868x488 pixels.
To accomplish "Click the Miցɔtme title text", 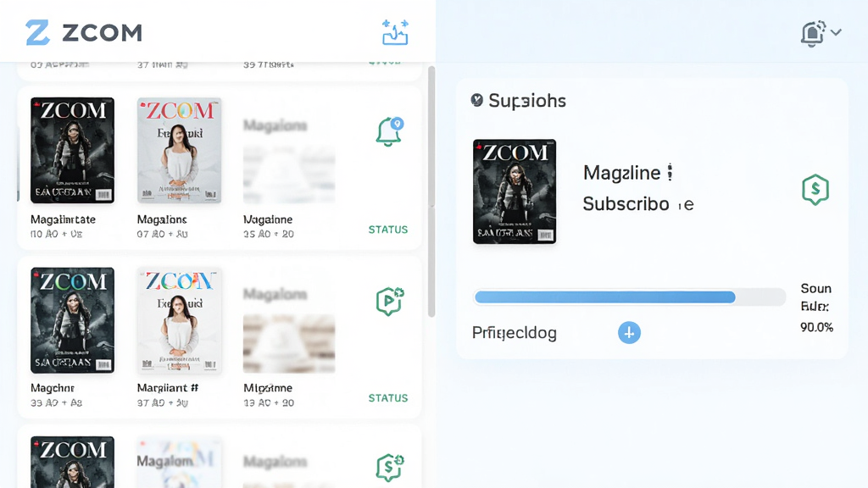I will pos(268,388).
